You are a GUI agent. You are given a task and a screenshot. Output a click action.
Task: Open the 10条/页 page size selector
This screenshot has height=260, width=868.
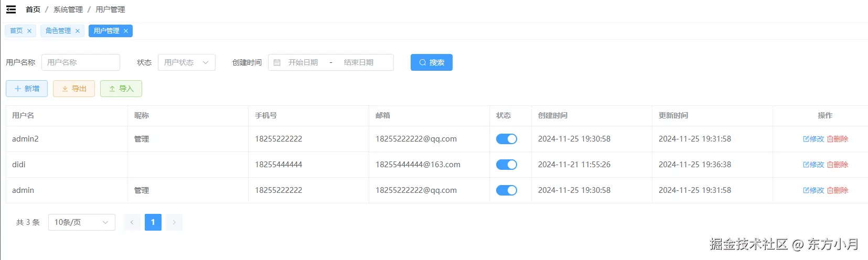click(82, 222)
